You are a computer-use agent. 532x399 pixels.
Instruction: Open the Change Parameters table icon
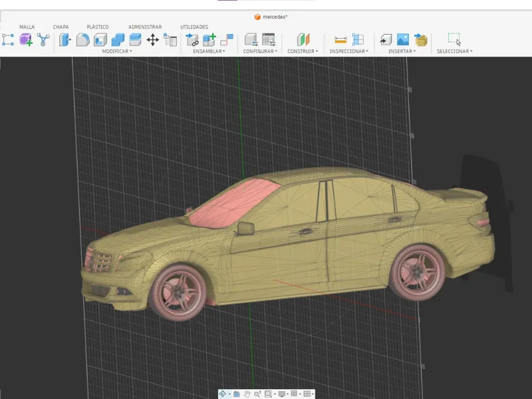170,40
